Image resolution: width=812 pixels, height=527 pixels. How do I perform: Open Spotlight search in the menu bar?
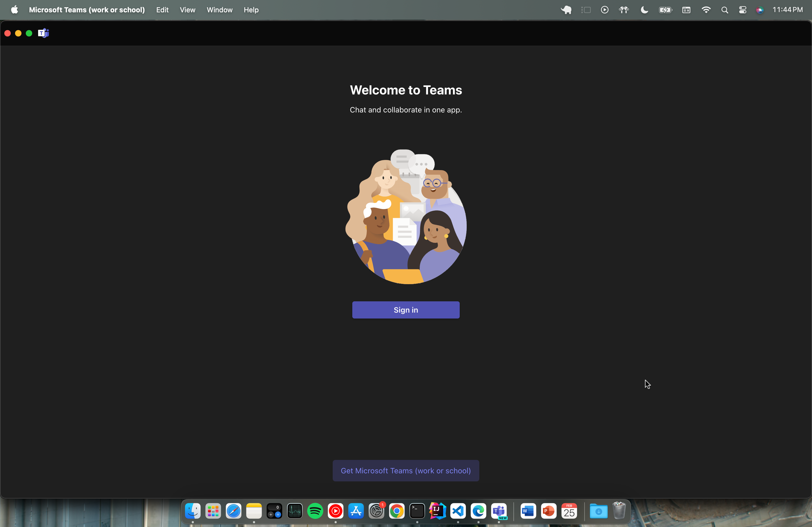[x=725, y=10]
